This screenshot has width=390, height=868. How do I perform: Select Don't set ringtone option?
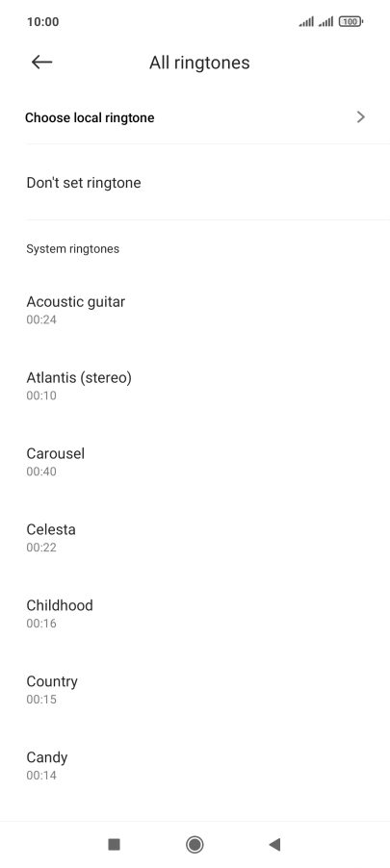(195, 183)
